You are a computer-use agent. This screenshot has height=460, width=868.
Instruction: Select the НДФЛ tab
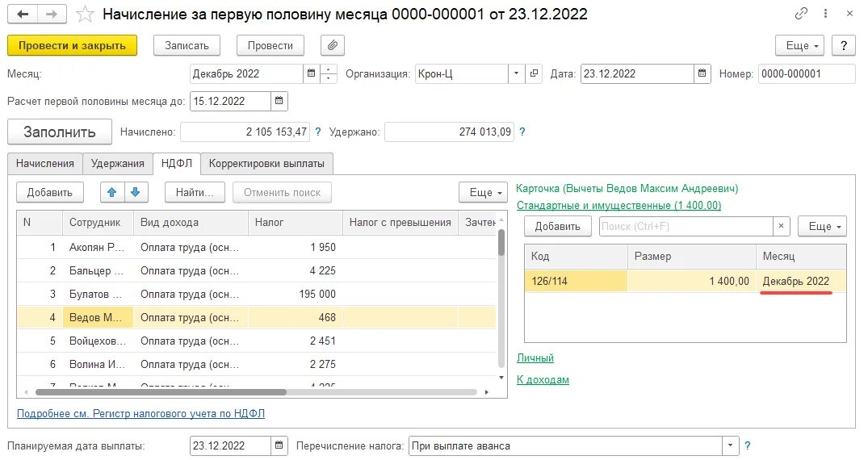(x=177, y=163)
